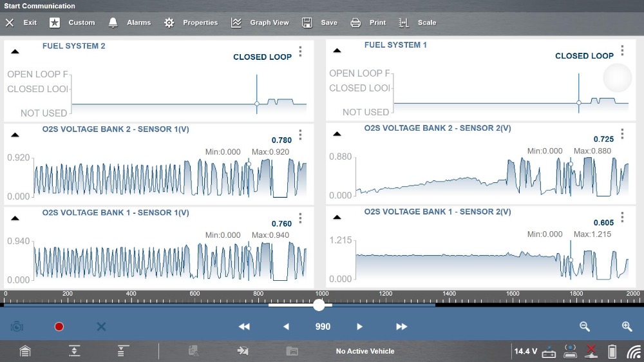Screen dimensions: 644x362
Task: Collapse O2S Voltage Bank 2 Sensor 1 graph
Action: click(x=15, y=135)
